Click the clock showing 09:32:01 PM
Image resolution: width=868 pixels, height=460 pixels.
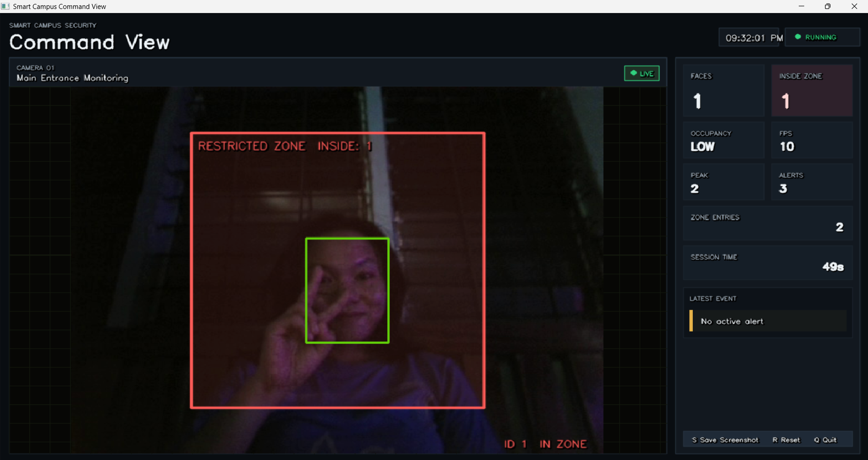coord(754,38)
